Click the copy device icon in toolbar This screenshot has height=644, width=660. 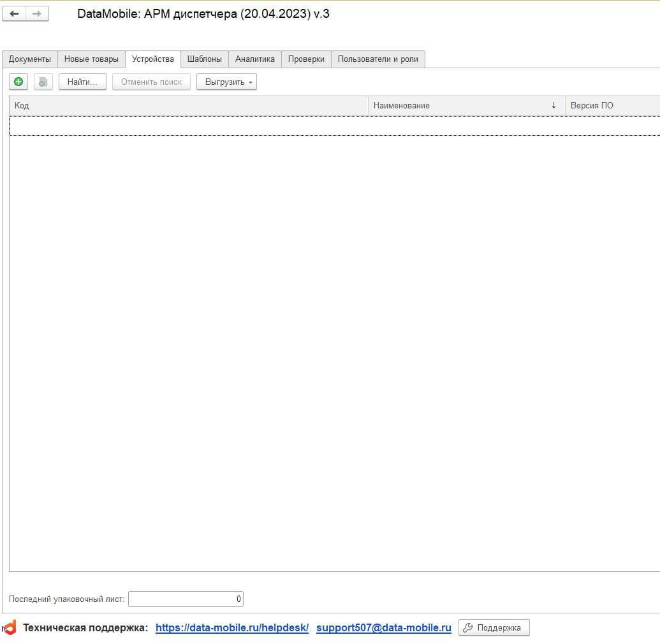(x=43, y=82)
